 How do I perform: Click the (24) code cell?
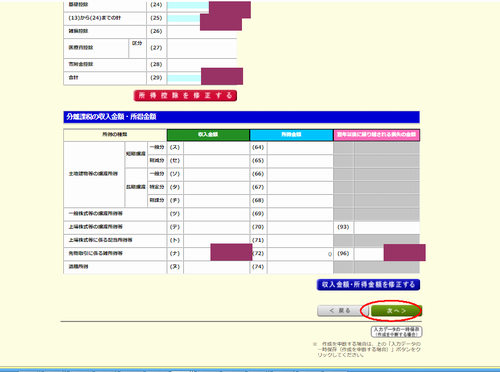156,5
